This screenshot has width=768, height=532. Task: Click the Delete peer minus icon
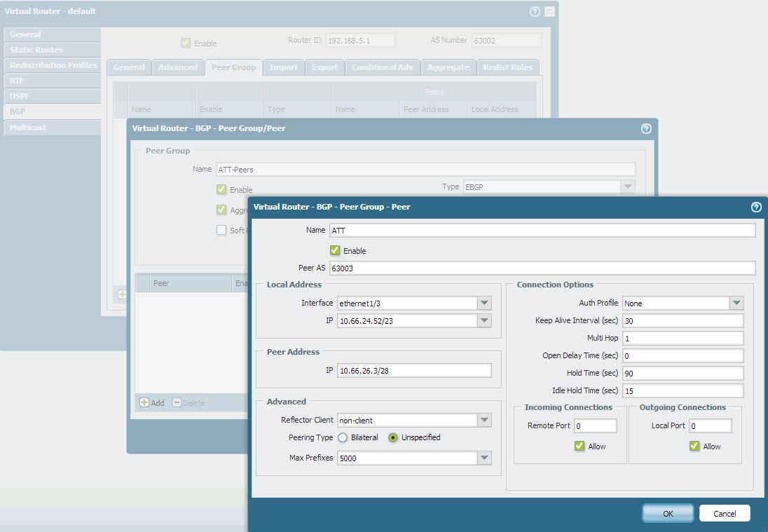pyautogui.click(x=177, y=402)
